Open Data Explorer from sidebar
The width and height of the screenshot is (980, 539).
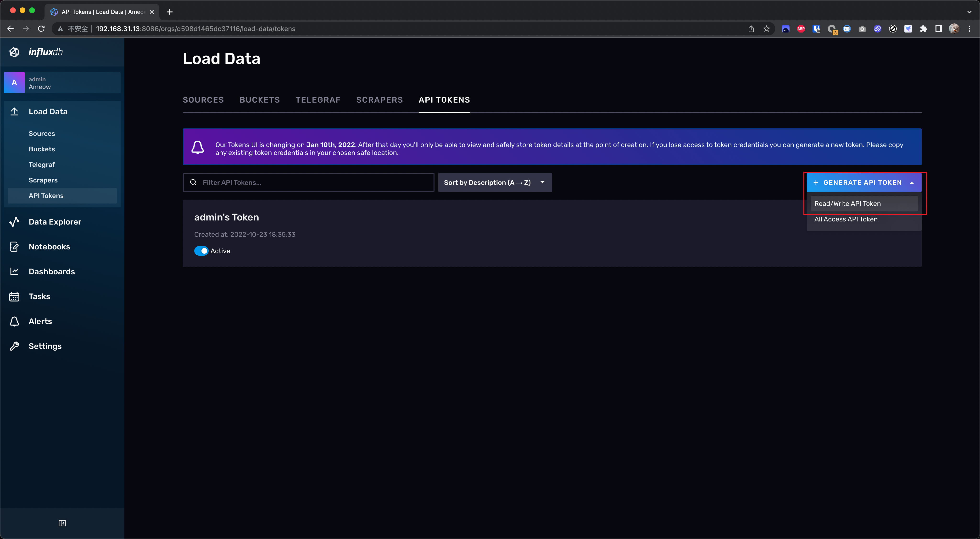pos(55,222)
